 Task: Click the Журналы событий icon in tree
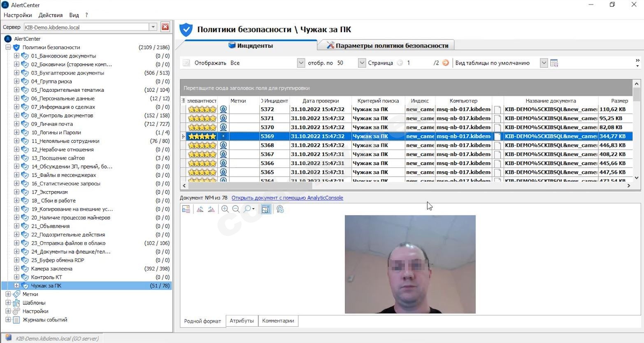[x=16, y=320]
